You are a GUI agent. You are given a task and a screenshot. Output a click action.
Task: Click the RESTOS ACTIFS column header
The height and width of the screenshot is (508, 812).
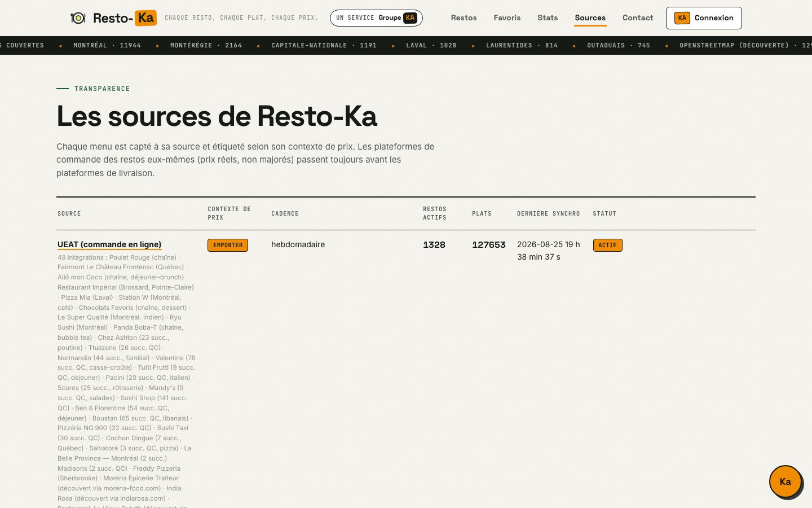tap(435, 213)
